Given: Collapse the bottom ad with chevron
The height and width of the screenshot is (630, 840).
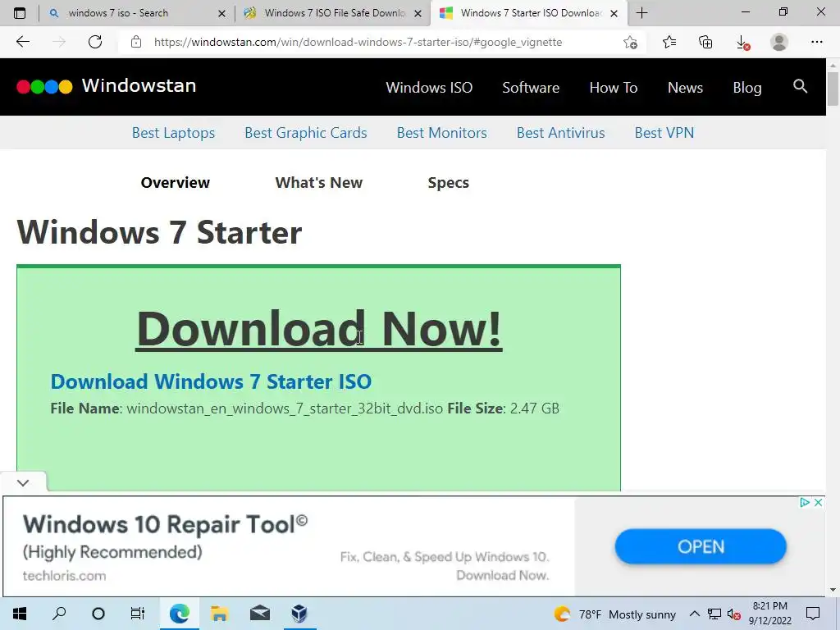Looking at the screenshot, I should (23, 482).
